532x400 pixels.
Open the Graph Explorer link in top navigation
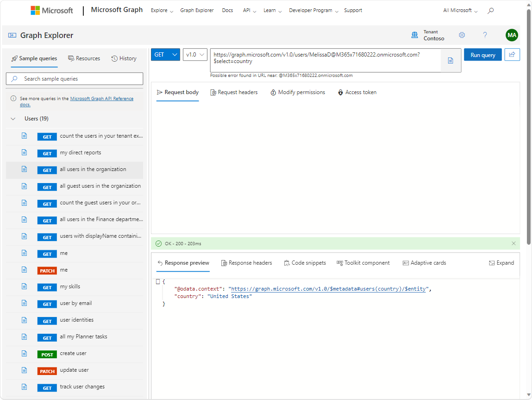click(x=197, y=11)
